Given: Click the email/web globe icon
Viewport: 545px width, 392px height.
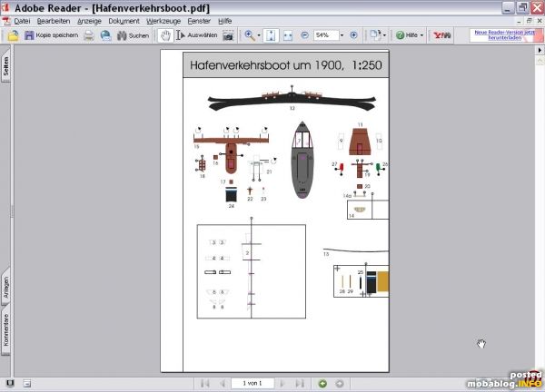Looking at the screenshot, I should point(105,35).
